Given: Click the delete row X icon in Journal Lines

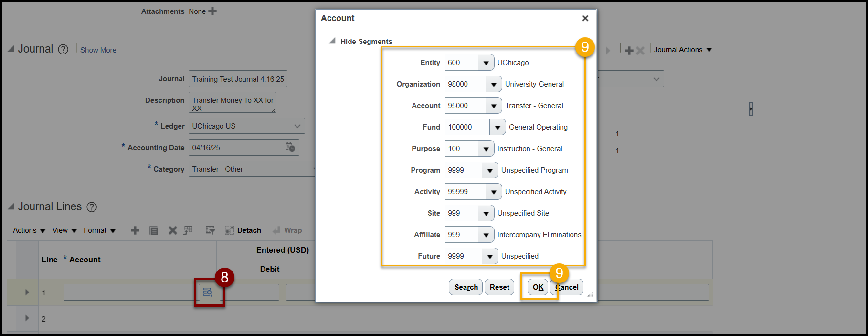Looking at the screenshot, I should (x=172, y=230).
